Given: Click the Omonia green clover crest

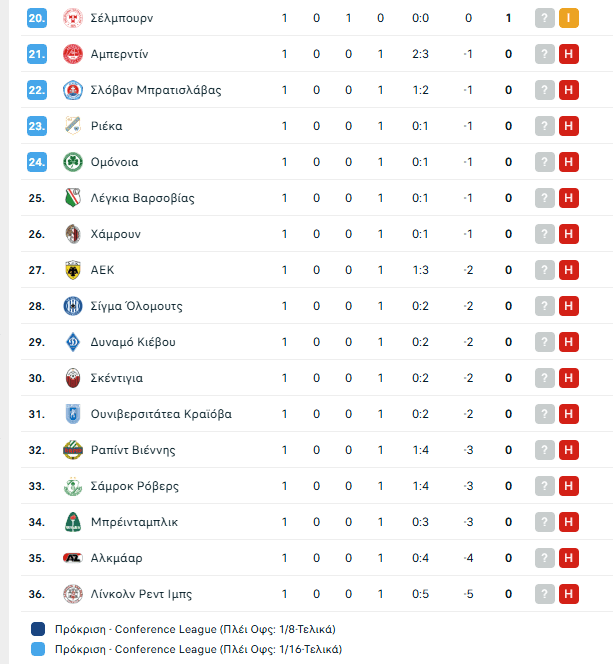Looking at the screenshot, I should point(72,162).
